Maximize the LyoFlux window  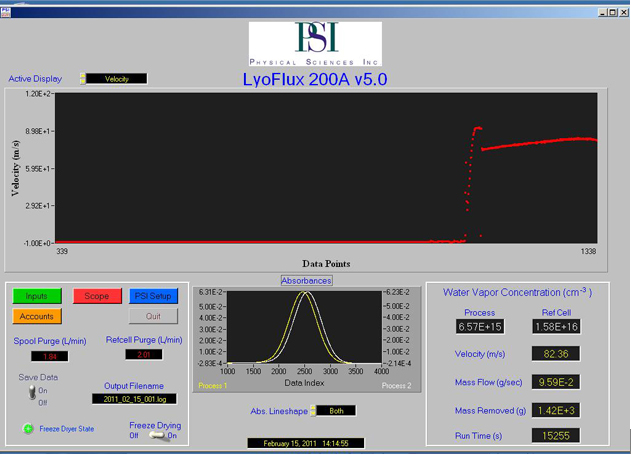point(612,12)
